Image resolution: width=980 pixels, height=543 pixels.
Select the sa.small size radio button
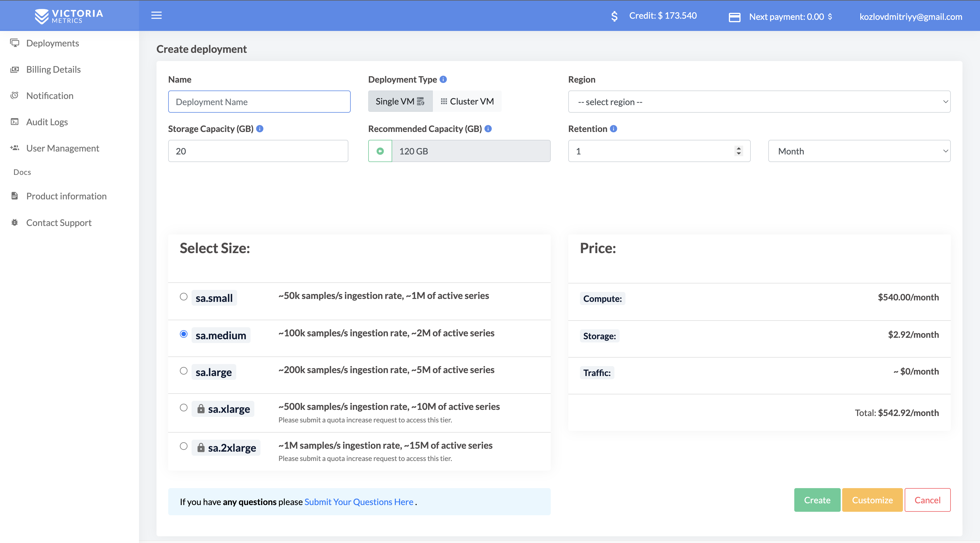tap(183, 297)
